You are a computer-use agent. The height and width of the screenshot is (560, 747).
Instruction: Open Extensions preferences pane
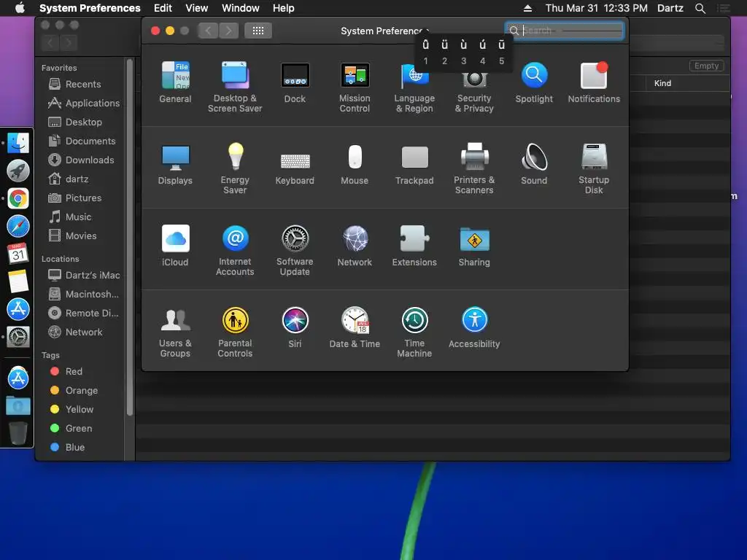[414, 246]
